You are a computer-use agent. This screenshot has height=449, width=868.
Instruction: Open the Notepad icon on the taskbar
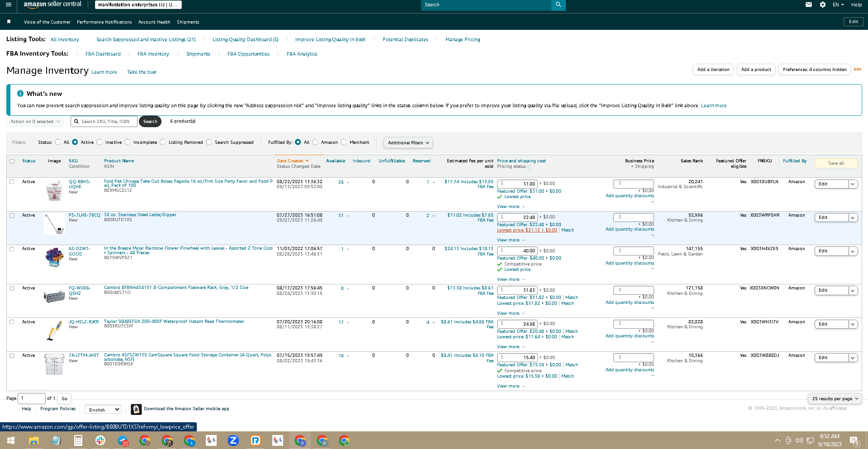[56, 440]
